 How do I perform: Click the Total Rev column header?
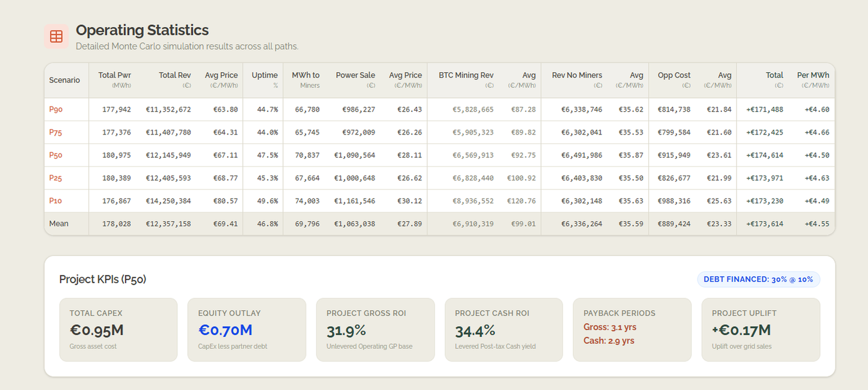175,80
